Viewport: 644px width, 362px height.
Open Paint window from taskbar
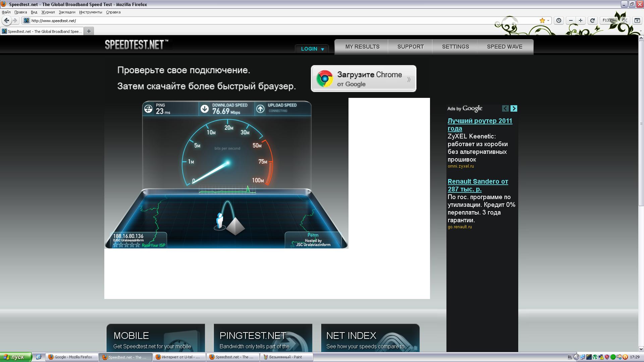pyautogui.click(x=286, y=357)
